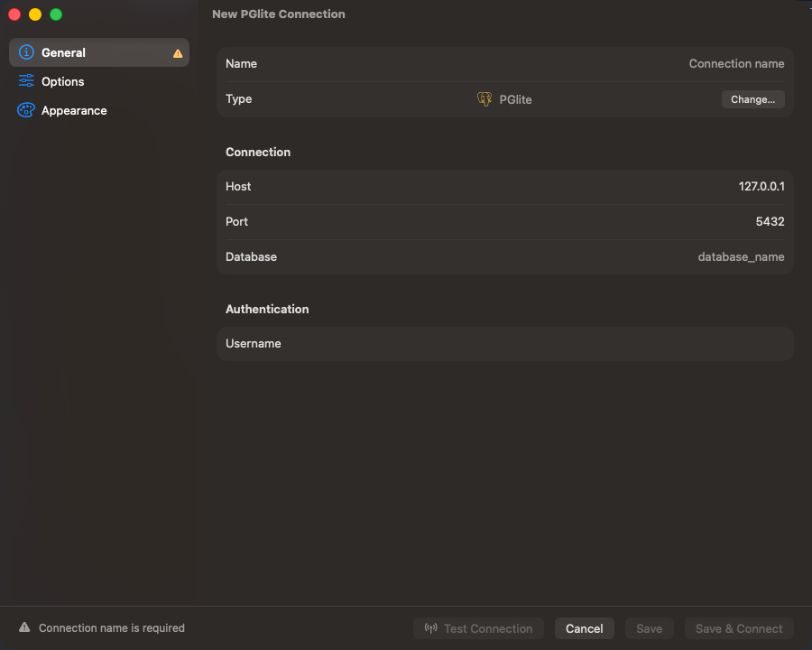Image resolution: width=812 pixels, height=650 pixels.
Task: Click the 'Connection name is required' message
Action: 111,627
